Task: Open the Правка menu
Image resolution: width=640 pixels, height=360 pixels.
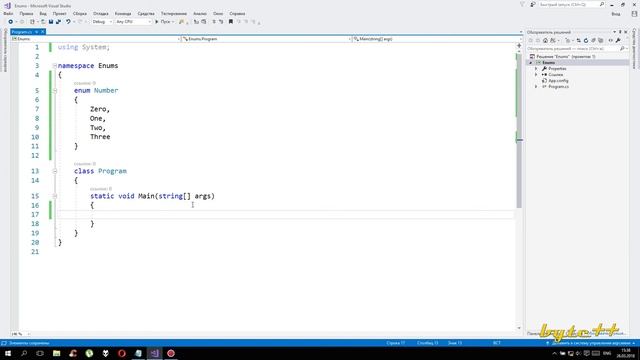Action: tap(27, 13)
